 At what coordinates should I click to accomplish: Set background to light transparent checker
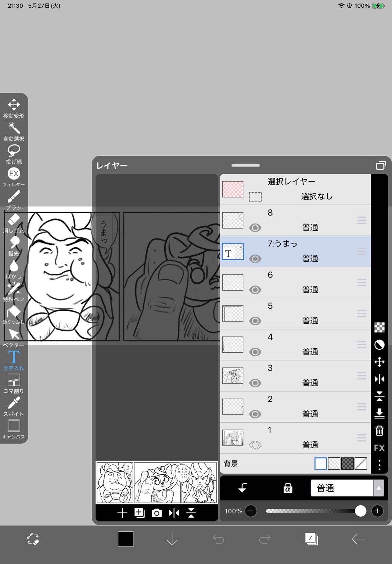point(334,464)
